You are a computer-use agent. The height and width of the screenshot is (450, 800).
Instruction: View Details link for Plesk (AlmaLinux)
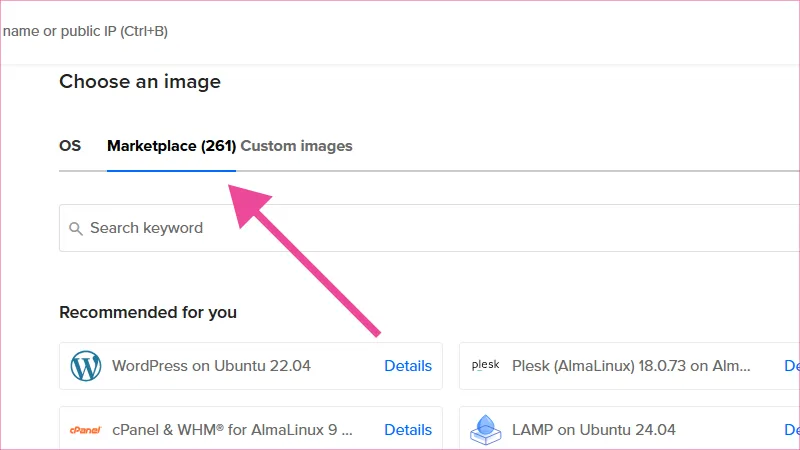tap(792, 366)
